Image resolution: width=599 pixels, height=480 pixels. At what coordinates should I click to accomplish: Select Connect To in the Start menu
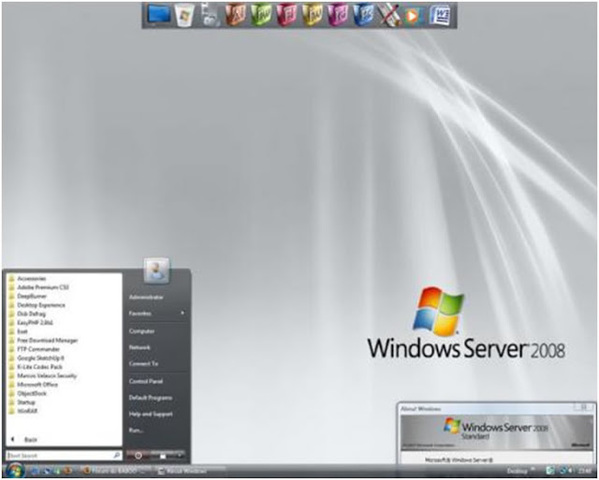click(x=143, y=364)
